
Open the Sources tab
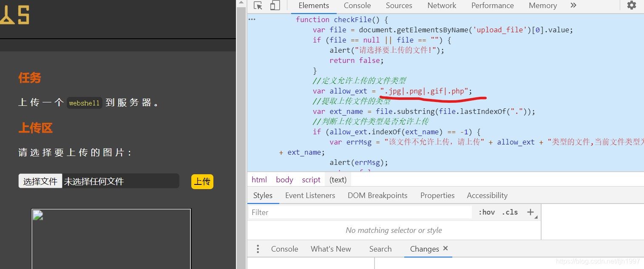399,6
